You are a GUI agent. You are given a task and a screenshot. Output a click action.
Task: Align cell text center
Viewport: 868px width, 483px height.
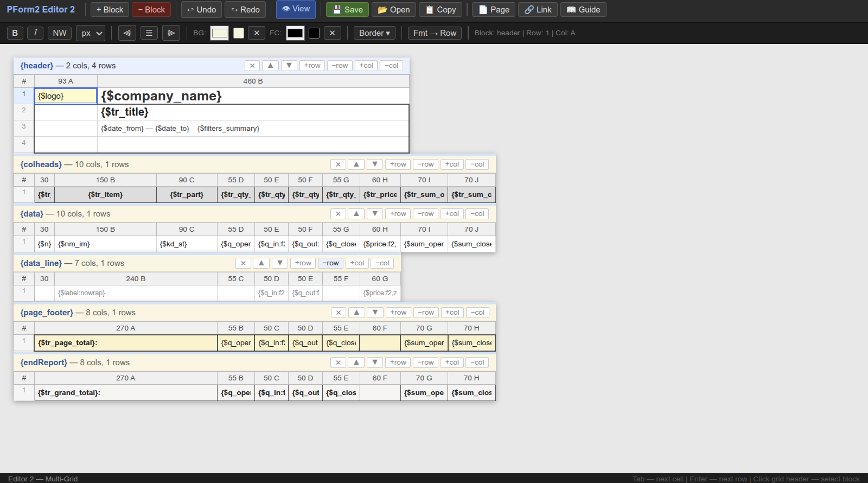click(149, 33)
